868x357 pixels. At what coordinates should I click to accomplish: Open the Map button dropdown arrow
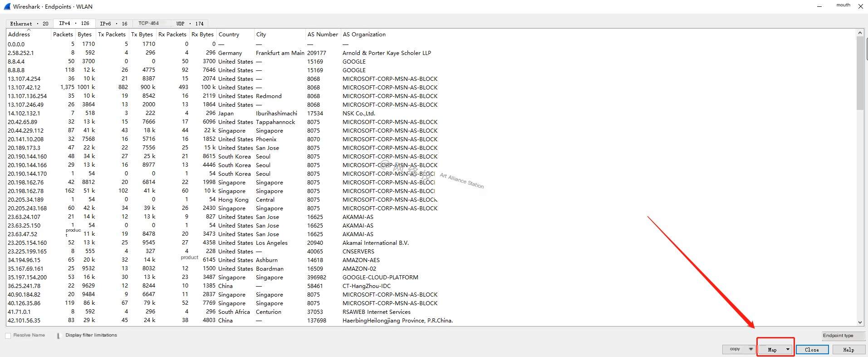[788, 350]
